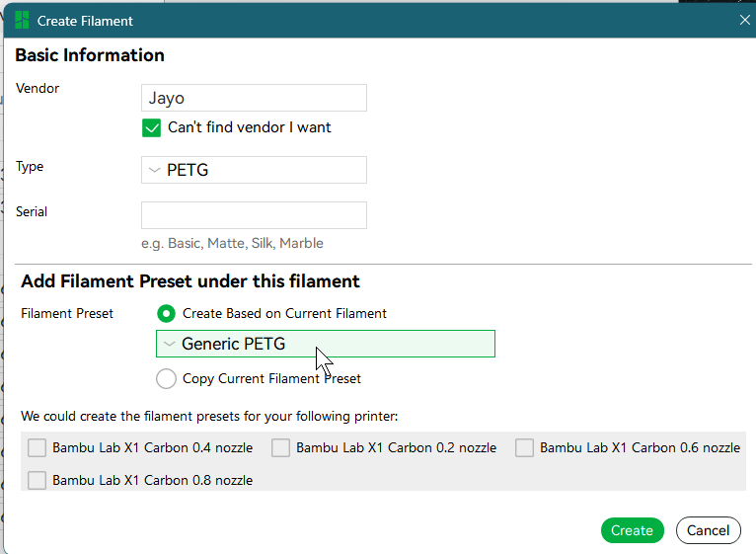756x554 pixels.
Task: Check Bambu Lab X1 Carbon 0.4 nozzle
Action: (x=38, y=447)
